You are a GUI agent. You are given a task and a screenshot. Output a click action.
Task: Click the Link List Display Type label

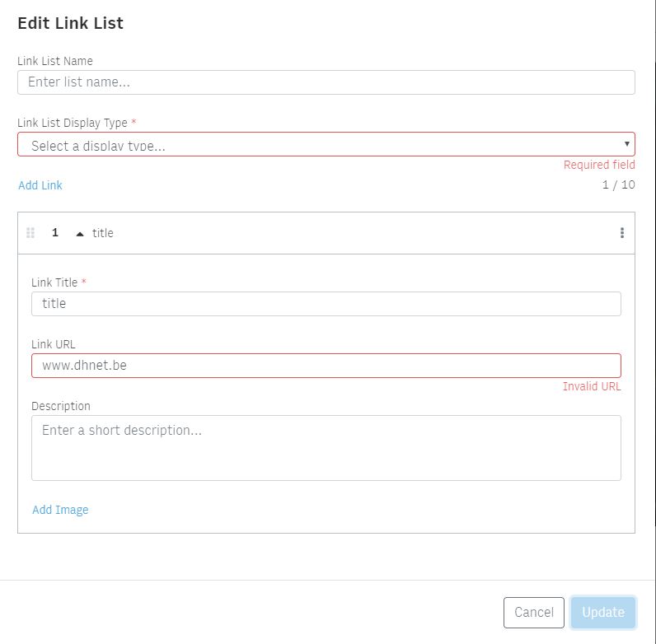[73, 123]
